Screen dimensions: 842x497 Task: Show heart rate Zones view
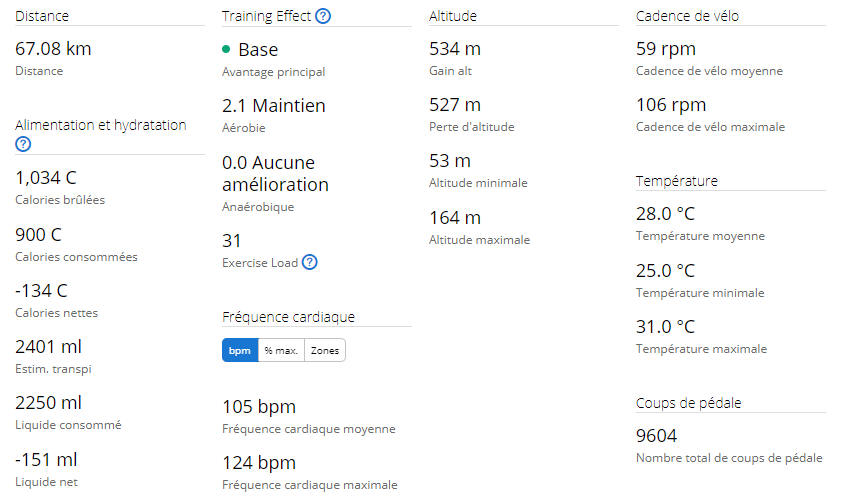[x=325, y=350]
